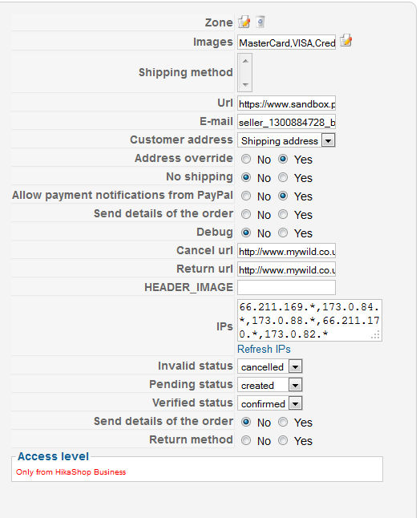The height and width of the screenshot is (518, 420).
Task: Click the sandbox Url input field
Action: pyautogui.click(x=286, y=103)
